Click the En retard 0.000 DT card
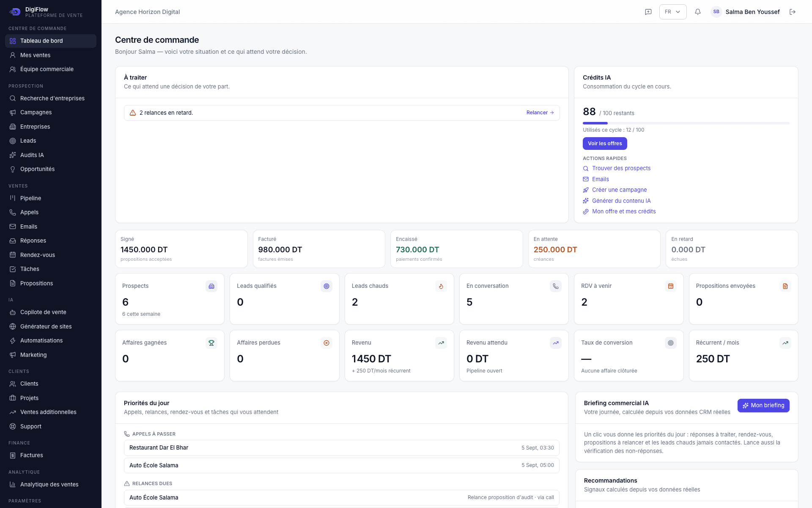 click(x=732, y=249)
